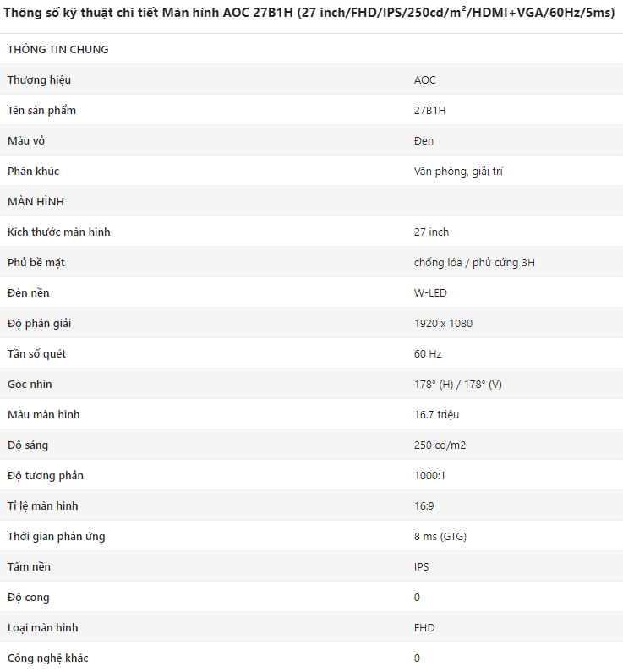Click the 1920 x 1080 resolution value
Screen dimensions: 623x672
[x=443, y=323]
